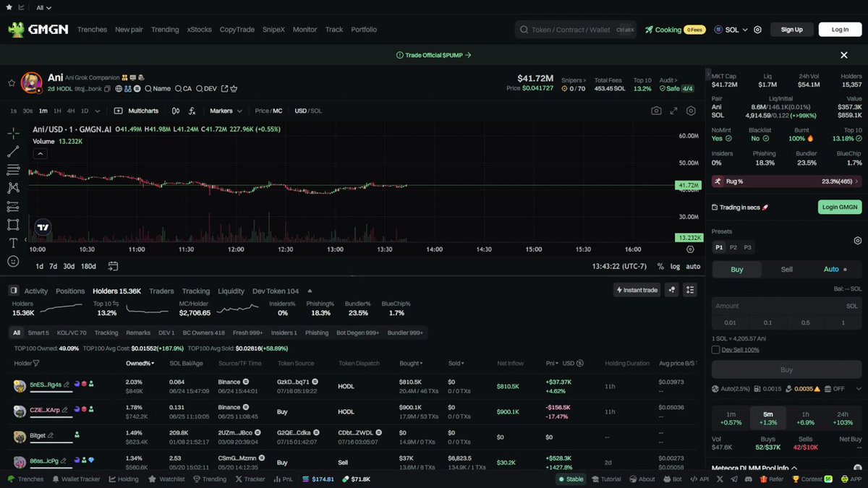Filter holders by KOL/VC 70
Viewport: 868px width, 488px height.
point(72,333)
